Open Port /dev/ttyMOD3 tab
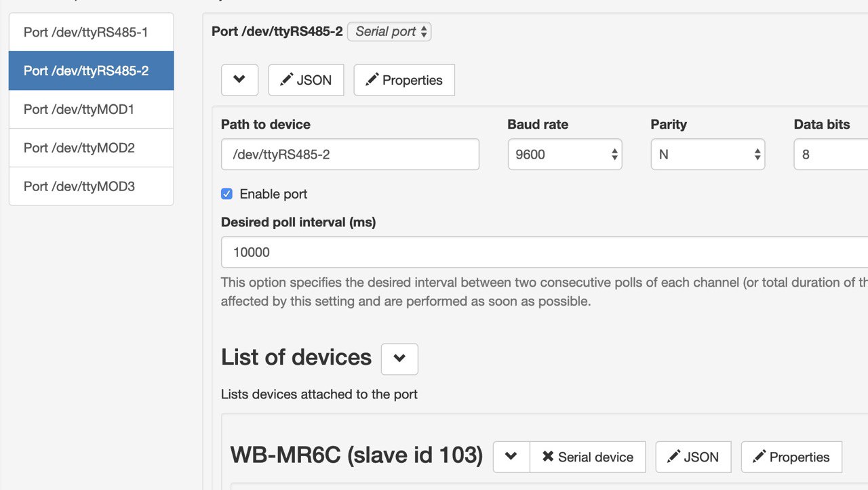 (x=92, y=186)
